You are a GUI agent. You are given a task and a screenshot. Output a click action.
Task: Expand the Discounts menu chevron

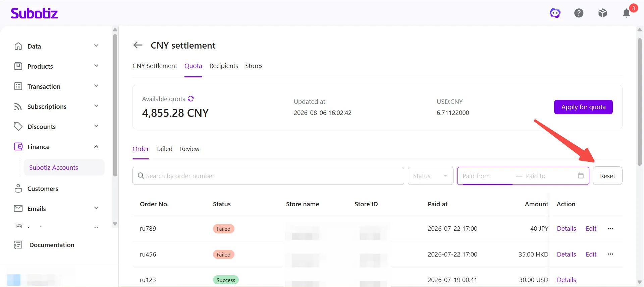tap(96, 126)
